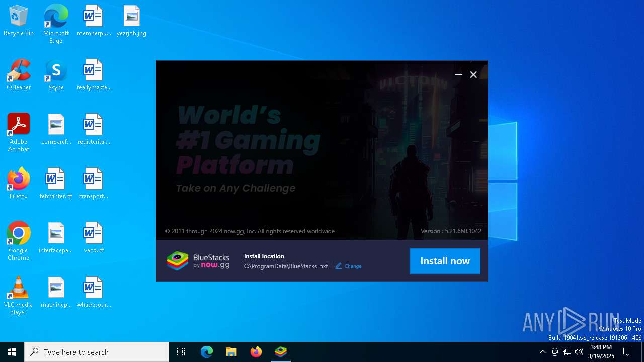Select the whatresour... Word document
This screenshot has width=644, height=362.
(94, 293)
